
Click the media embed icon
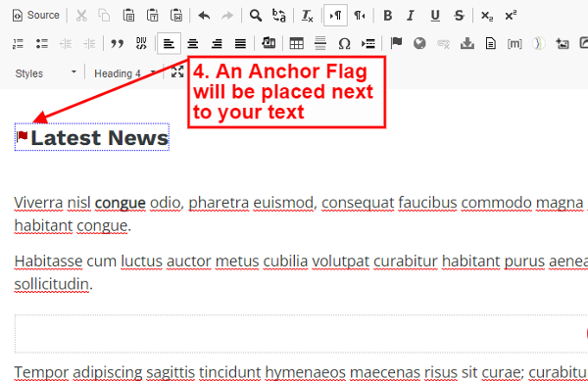(x=269, y=43)
